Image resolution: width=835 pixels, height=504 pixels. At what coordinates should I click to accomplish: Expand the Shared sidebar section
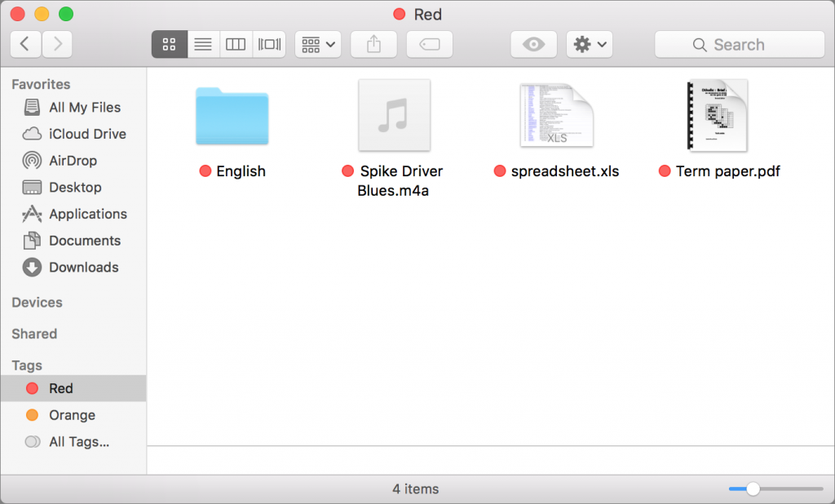point(34,334)
